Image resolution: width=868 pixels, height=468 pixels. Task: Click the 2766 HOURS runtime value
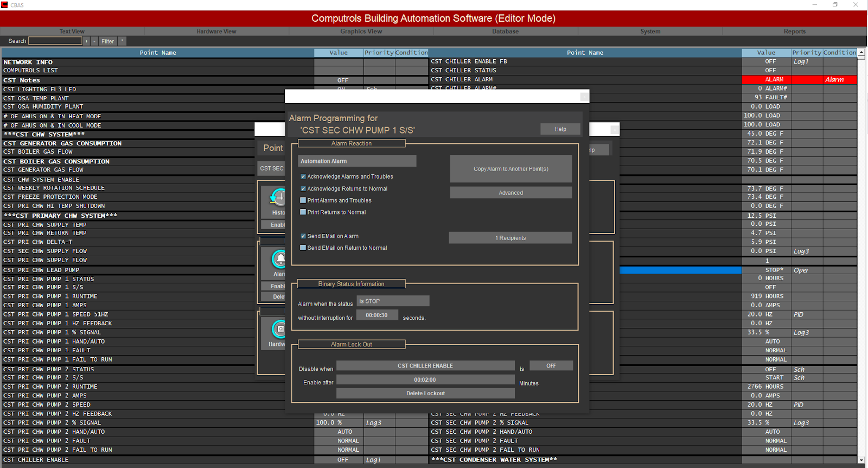766,387
